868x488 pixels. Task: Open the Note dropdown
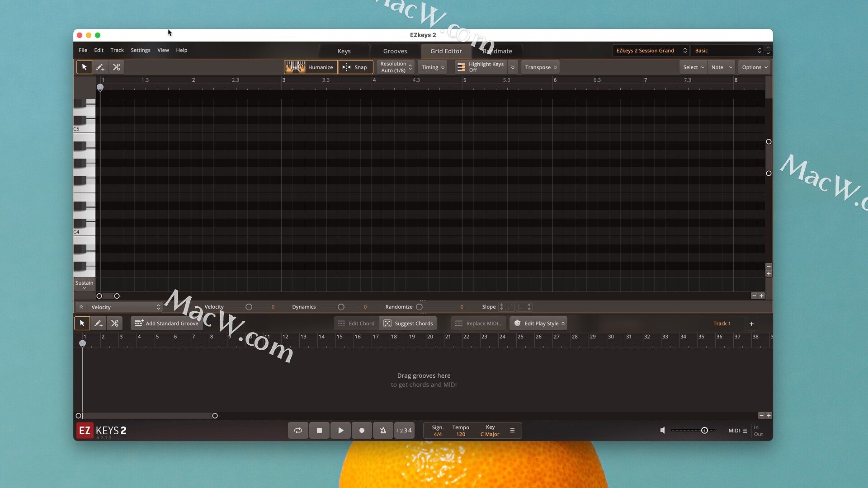tap(721, 67)
